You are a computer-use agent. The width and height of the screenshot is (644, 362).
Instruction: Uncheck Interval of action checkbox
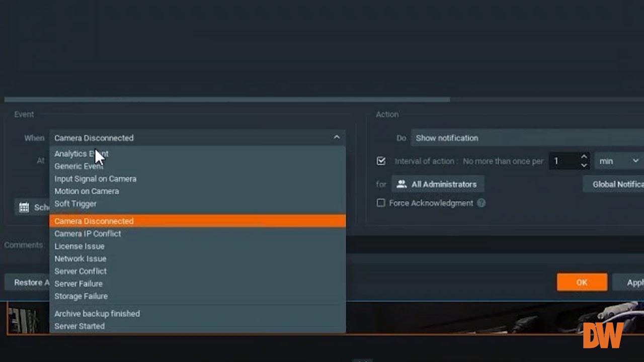381,161
